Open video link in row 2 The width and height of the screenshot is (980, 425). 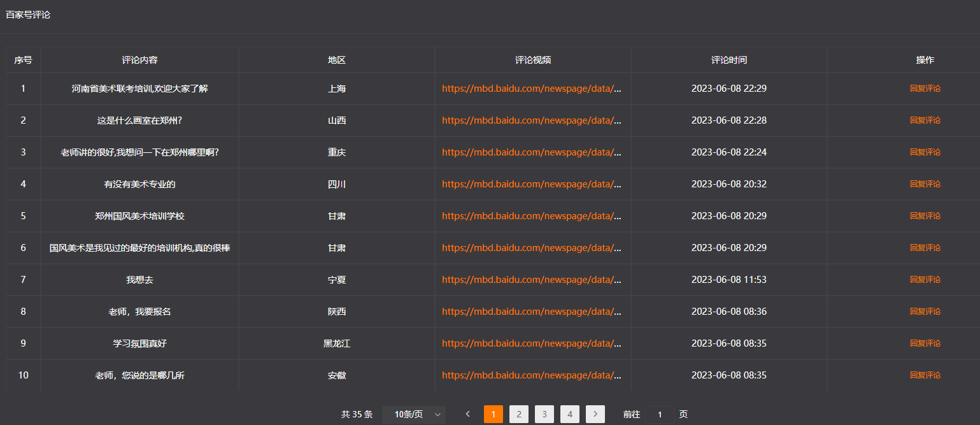point(532,120)
